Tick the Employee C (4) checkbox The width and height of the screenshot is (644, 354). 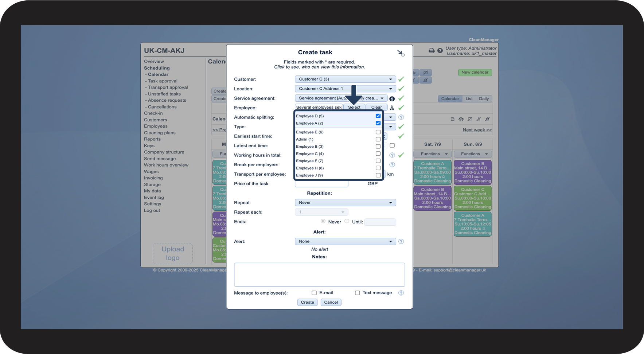[378, 153]
